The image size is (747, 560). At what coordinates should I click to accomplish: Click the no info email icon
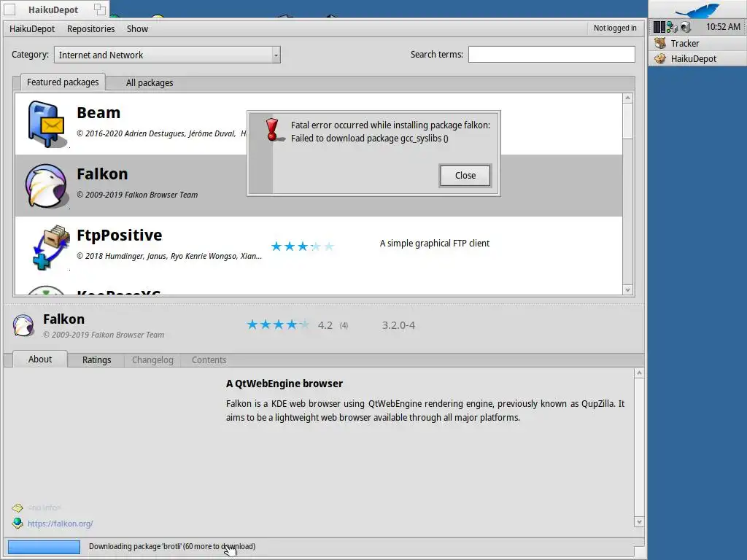click(x=18, y=508)
